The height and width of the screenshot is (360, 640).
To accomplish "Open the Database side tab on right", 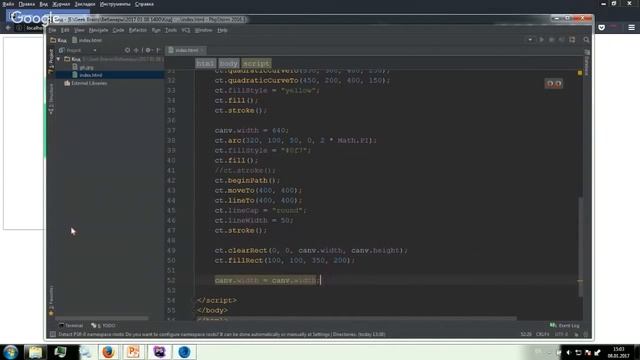I will tap(587, 62).
